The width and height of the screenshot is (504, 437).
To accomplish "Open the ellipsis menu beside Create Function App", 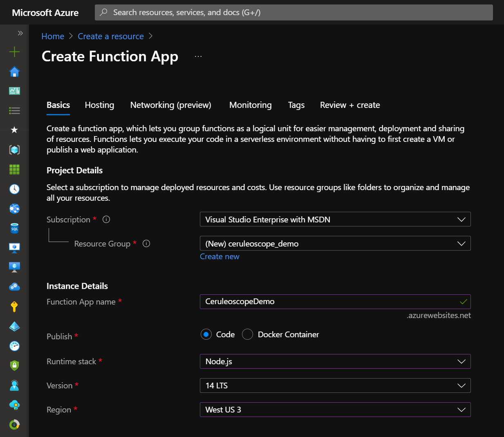I will point(198,56).
